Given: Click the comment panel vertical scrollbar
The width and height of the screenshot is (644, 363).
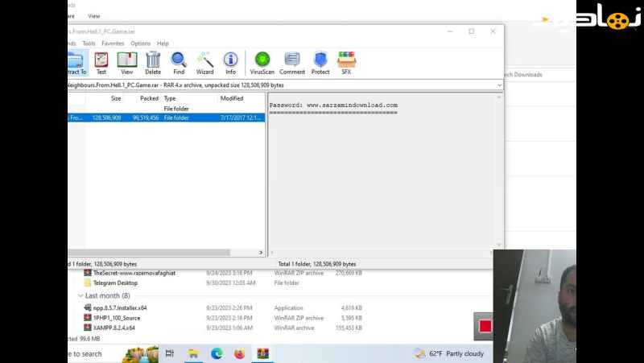Looking at the screenshot, I should (x=499, y=171).
